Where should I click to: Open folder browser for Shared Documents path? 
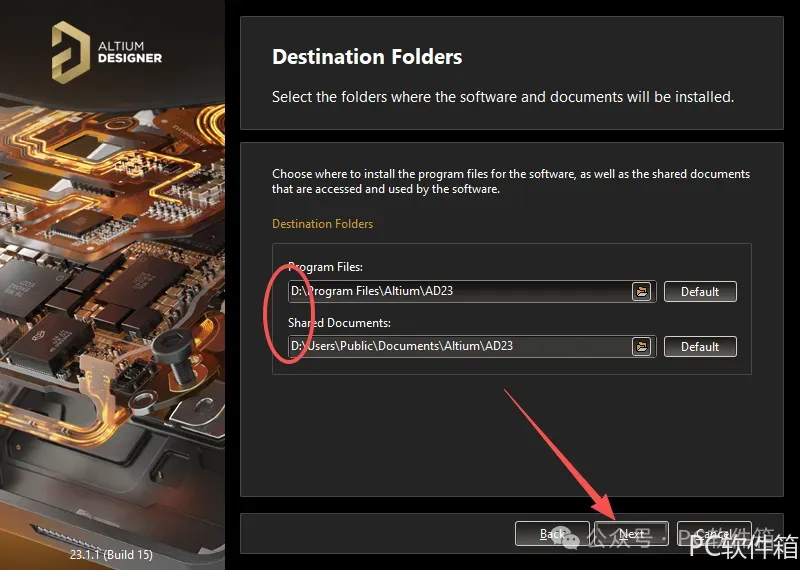point(642,346)
